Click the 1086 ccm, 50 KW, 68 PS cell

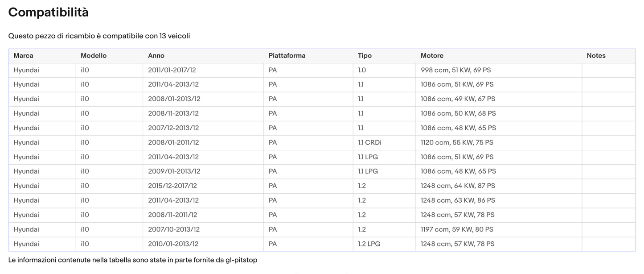(458, 113)
